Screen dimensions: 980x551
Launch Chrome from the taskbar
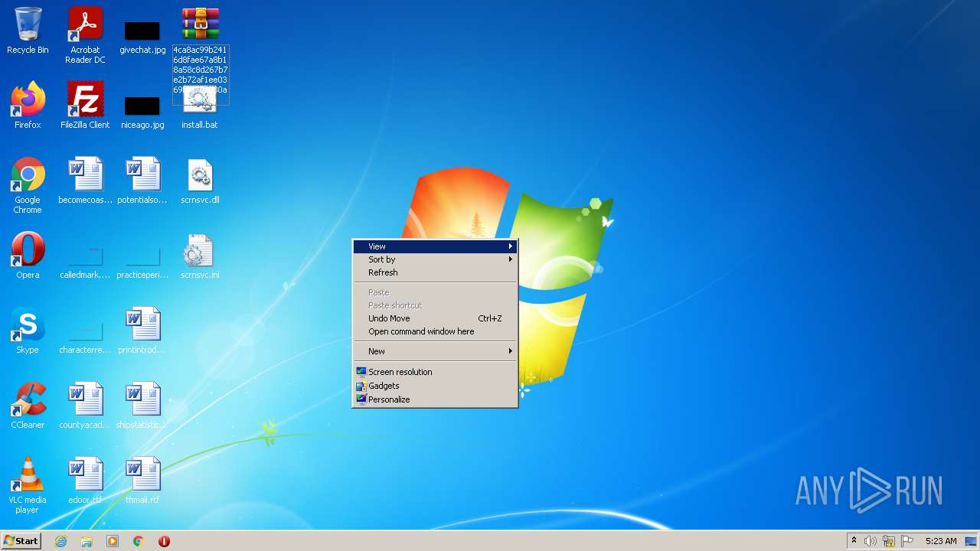[139, 541]
